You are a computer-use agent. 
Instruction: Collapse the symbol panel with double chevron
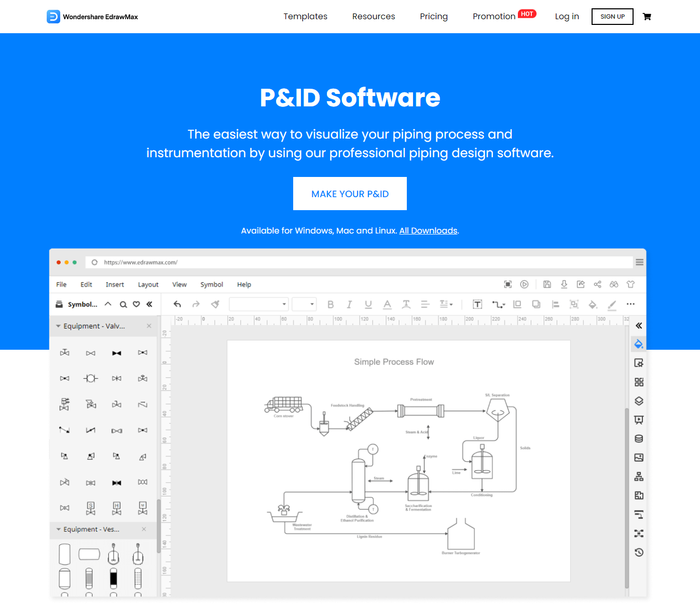pos(149,304)
